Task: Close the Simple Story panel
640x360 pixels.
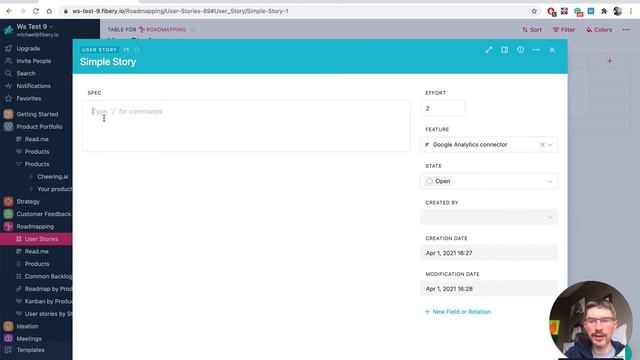Action: point(552,50)
